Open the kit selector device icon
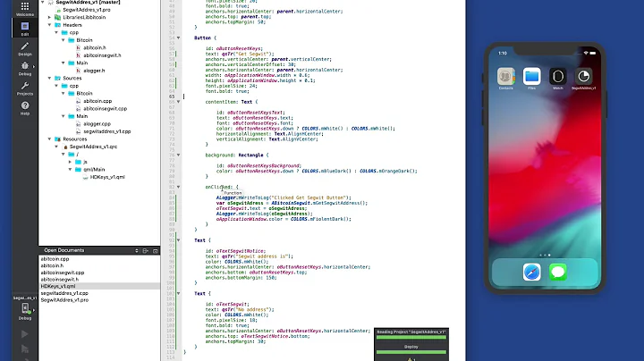Image resolution: width=644 pixels, height=361 pixels. click(x=25, y=308)
